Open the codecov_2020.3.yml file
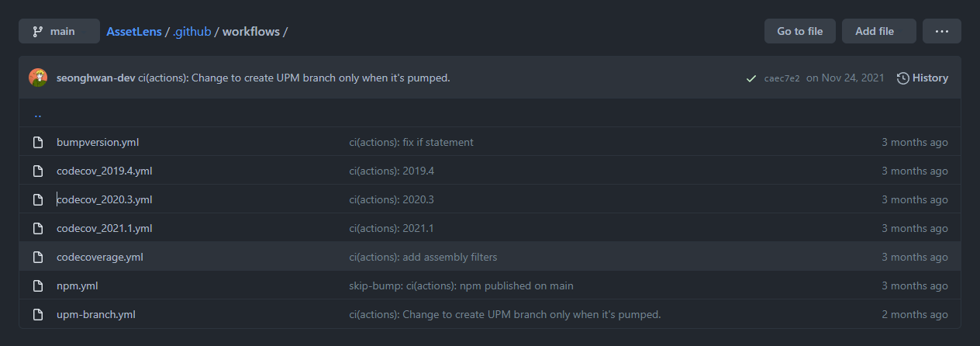This screenshot has height=346, width=980. [105, 199]
